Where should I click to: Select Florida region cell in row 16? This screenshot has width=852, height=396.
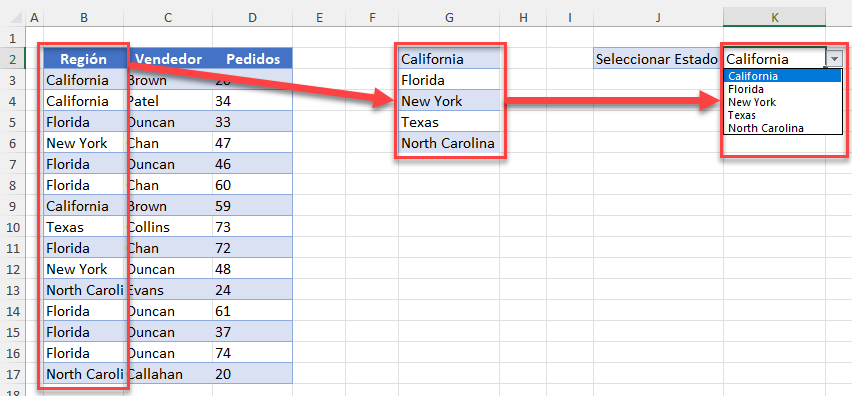tap(84, 353)
